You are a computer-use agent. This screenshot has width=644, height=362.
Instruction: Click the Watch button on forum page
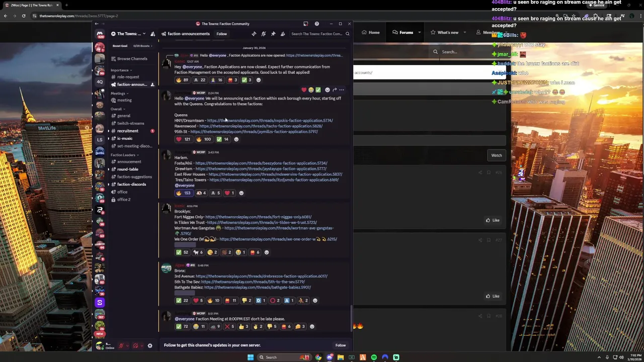[497, 155]
